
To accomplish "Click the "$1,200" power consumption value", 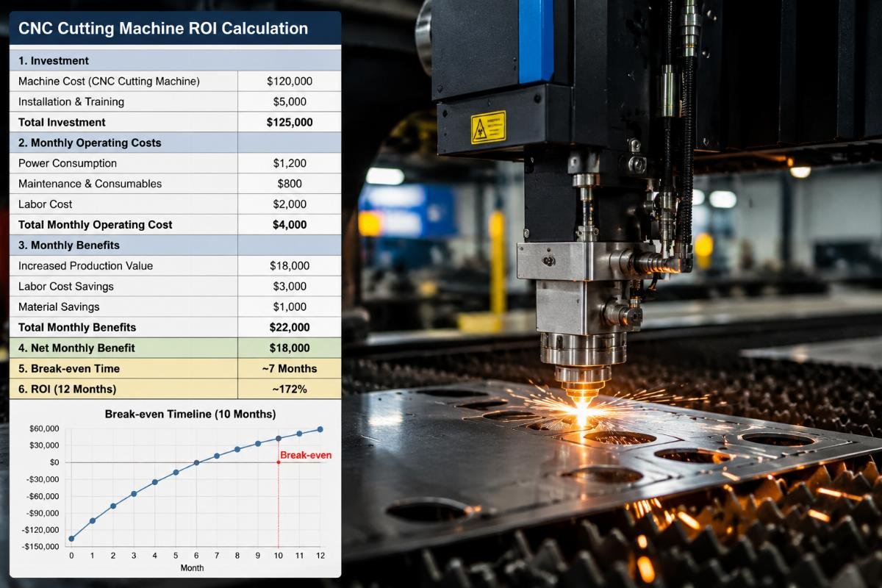I will coord(290,163).
